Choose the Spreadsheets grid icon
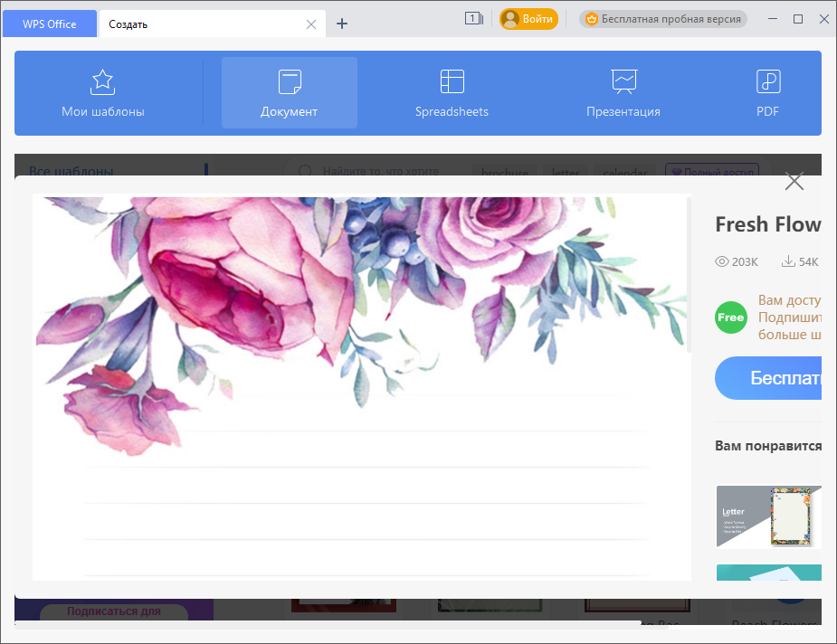This screenshot has height=644, width=837. point(452,82)
